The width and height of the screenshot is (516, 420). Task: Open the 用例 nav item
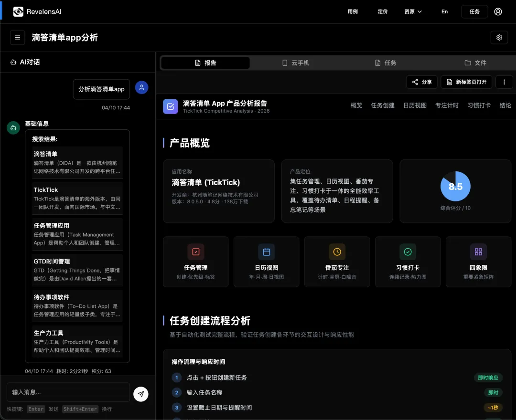[x=353, y=11]
